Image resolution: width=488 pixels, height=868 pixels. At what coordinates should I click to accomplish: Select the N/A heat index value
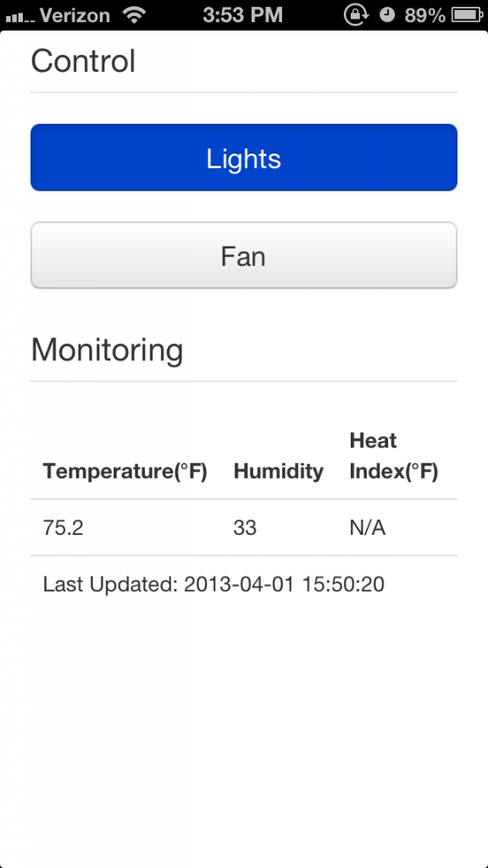point(368,527)
